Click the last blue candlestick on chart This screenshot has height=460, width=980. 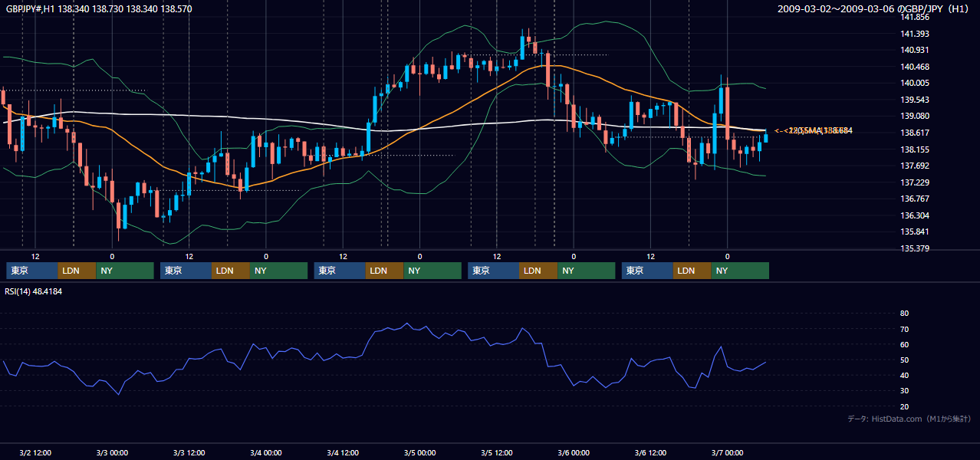(x=765, y=138)
